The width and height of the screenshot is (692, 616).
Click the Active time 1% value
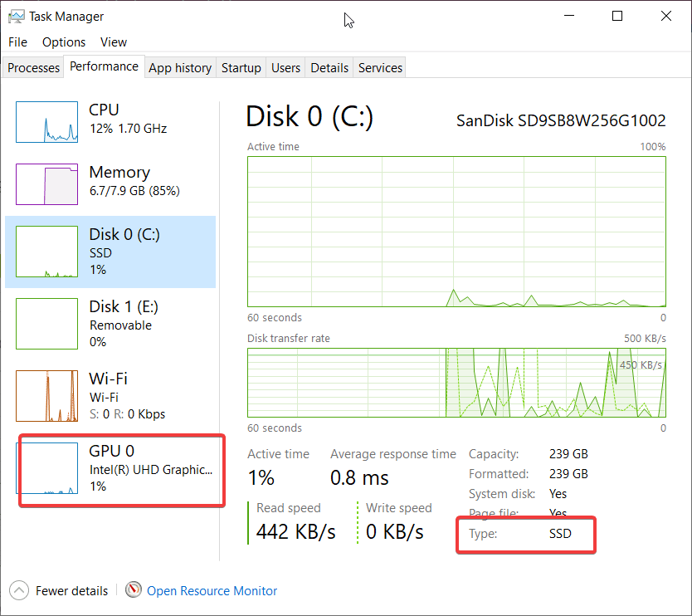pyautogui.click(x=261, y=478)
